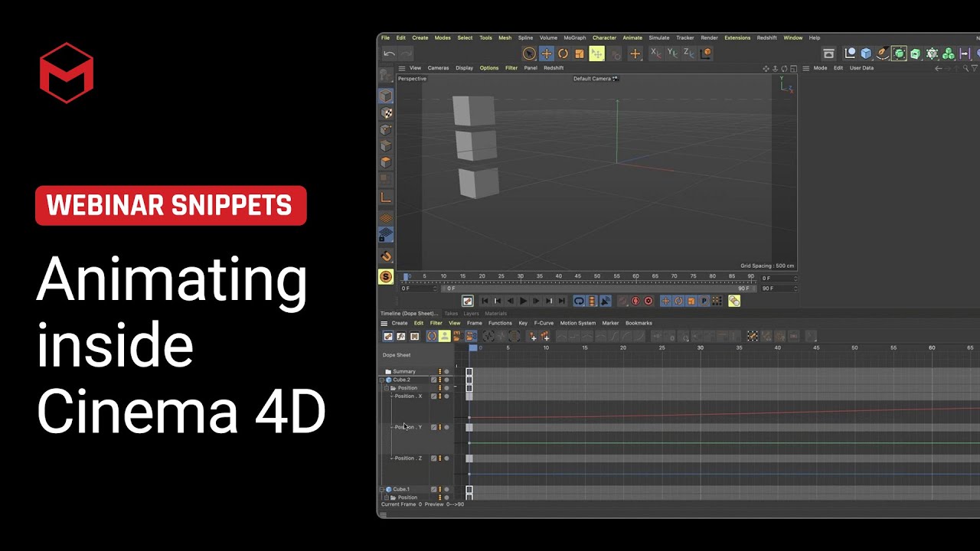Image resolution: width=980 pixels, height=551 pixels.
Task: Toggle Position keying icon in playback bar
Action: (x=665, y=302)
